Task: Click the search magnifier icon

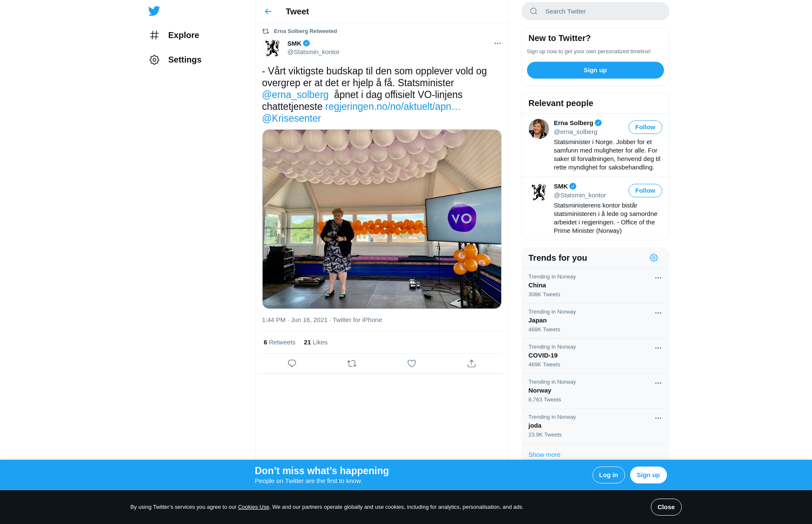Action: pyautogui.click(x=534, y=11)
